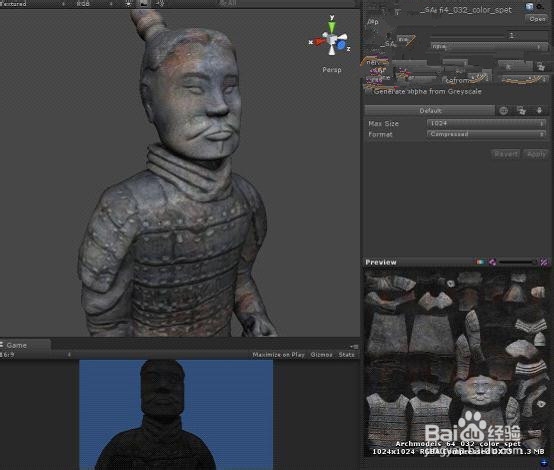Open the RGB render mode dropdown
Image resolution: width=554 pixels, height=470 pixels.
94,4
